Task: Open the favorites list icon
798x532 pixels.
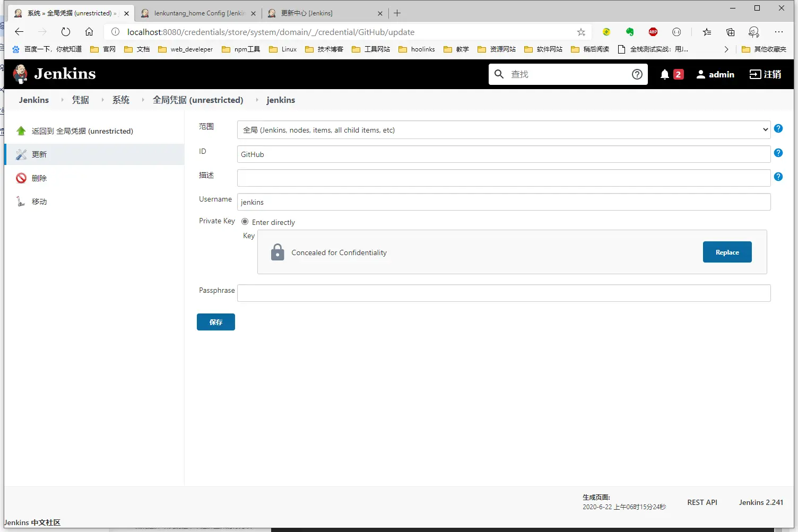Action: click(707, 32)
